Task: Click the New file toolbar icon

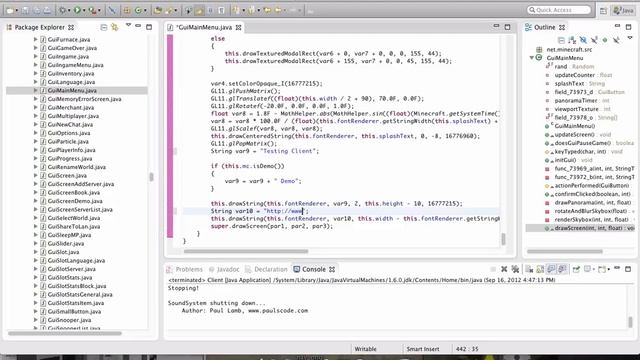Action: click(x=9, y=11)
